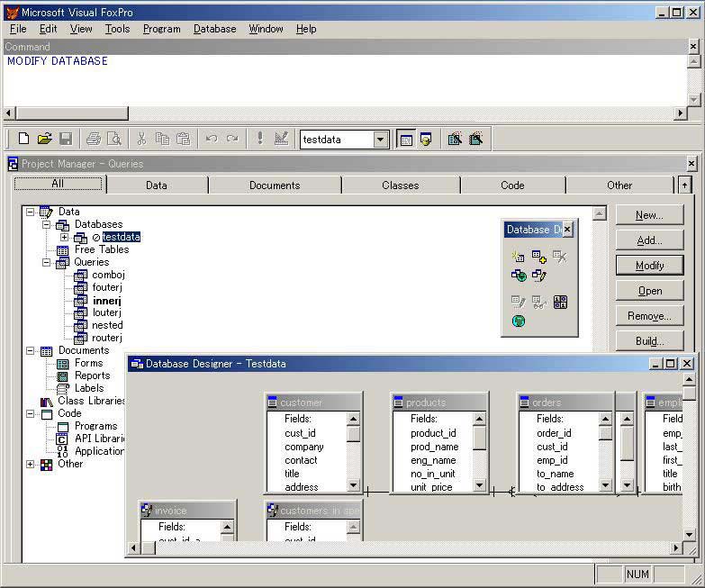Click the Save diskette toolbar icon

[66, 139]
